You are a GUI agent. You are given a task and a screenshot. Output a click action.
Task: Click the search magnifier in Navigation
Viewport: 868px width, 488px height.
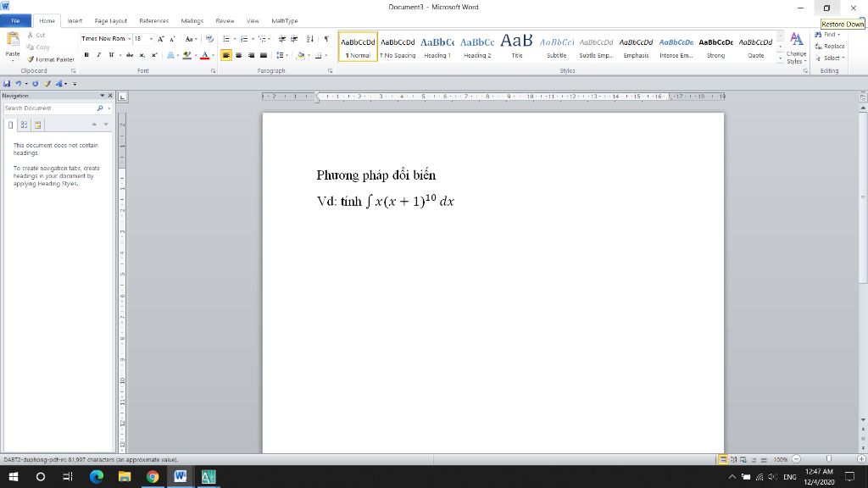[x=100, y=108]
